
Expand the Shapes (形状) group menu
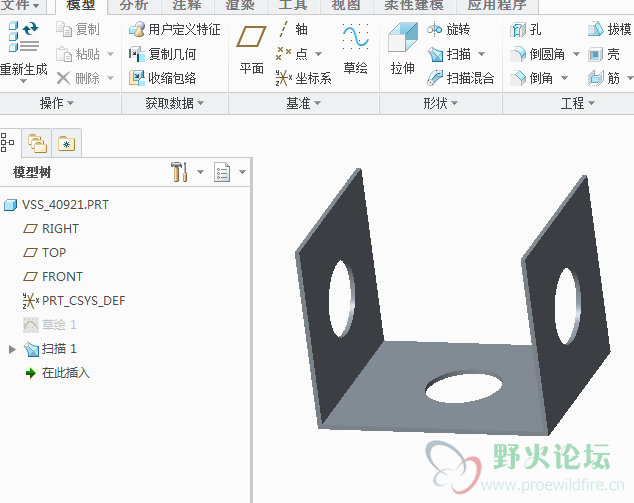point(440,104)
